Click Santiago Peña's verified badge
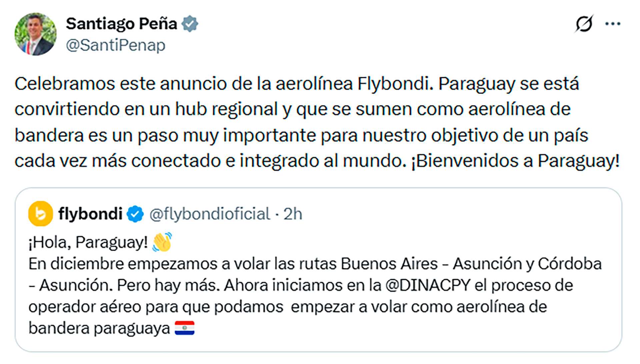 point(190,24)
